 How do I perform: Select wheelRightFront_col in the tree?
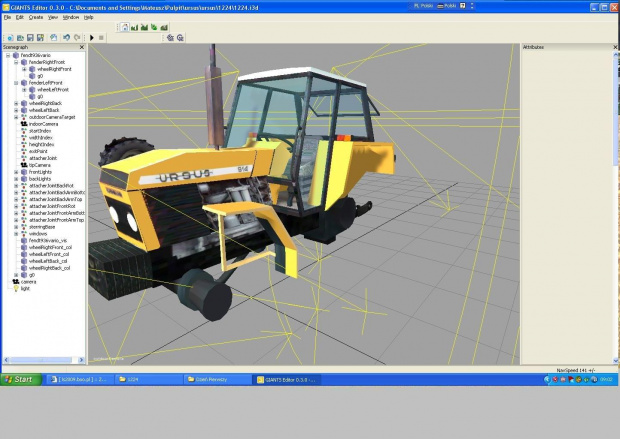click(x=50, y=248)
